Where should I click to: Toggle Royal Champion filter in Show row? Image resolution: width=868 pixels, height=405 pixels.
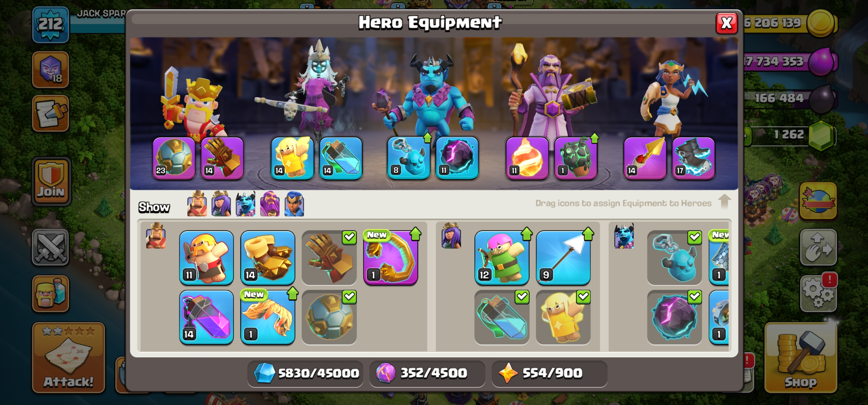pyautogui.click(x=294, y=204)
